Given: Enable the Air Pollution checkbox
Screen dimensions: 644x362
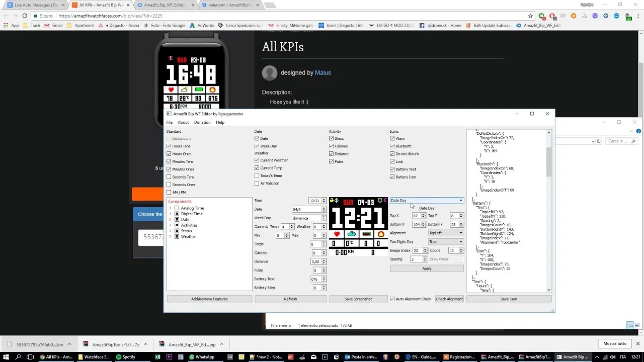Looking at the screenshot, I should (257, 183).
